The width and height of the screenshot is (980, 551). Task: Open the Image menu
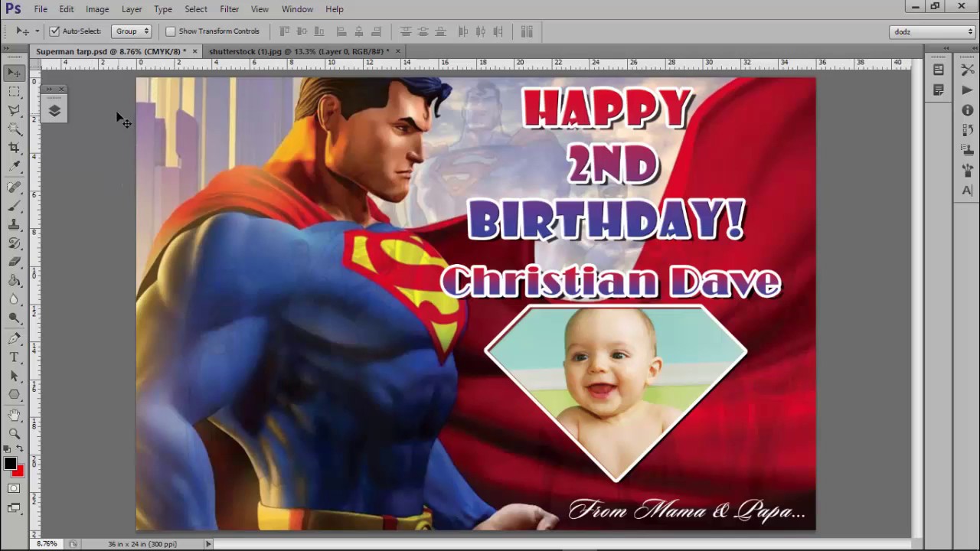click(x=97, y=9)
